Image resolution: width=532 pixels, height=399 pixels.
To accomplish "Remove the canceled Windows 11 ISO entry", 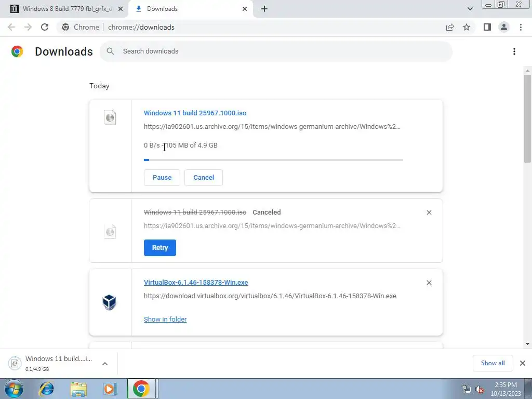I will point(429,212).
